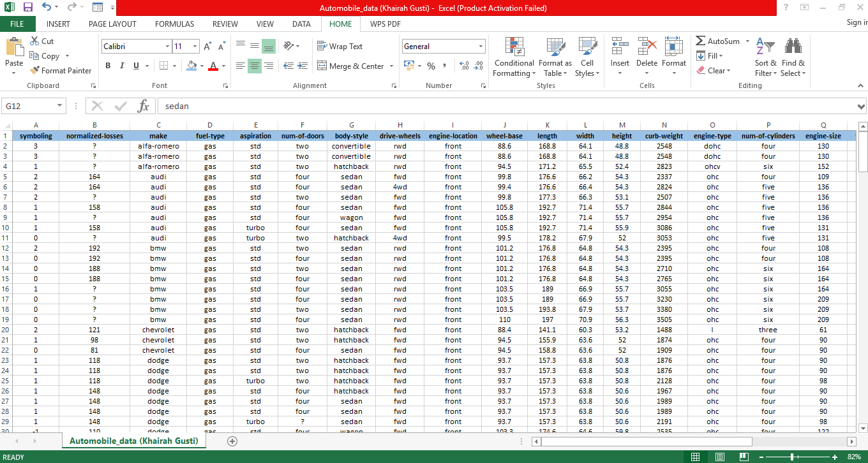Open the Merge & Center dropdown arrow

[391, 66]
